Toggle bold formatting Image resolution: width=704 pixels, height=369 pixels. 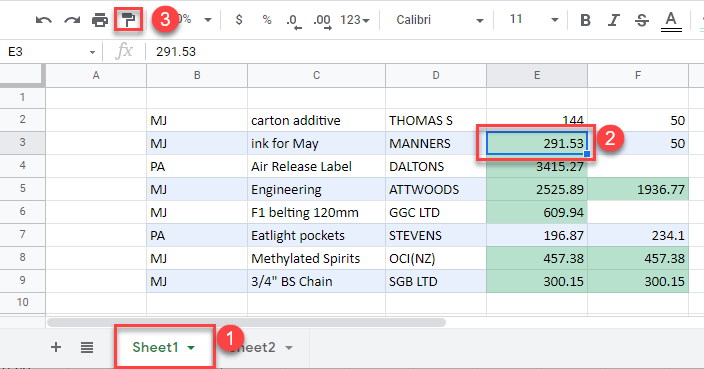click(585, 20)
